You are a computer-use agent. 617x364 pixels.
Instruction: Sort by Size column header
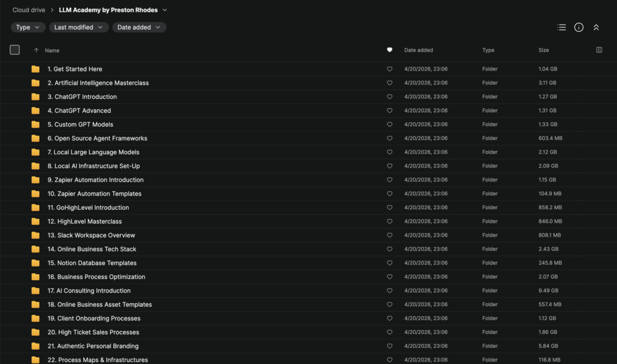(x=543, y=51)
